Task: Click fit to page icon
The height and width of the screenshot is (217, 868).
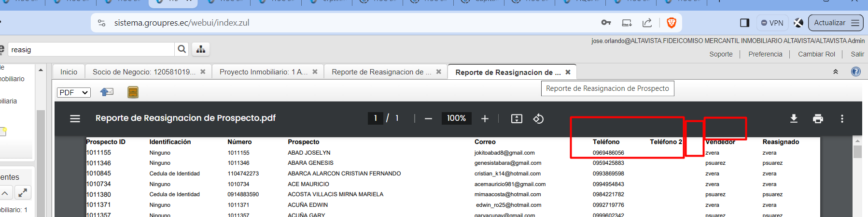Action: (517, 118)
